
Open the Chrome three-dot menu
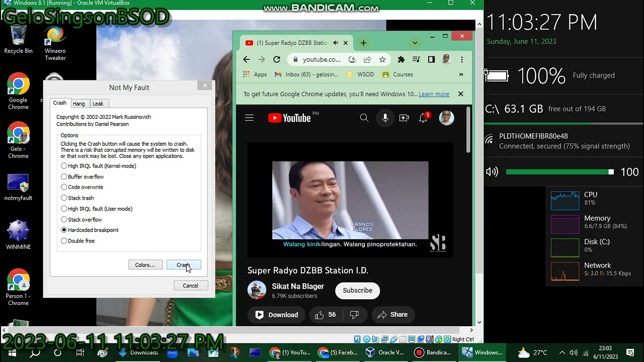(x=461, y=59)
